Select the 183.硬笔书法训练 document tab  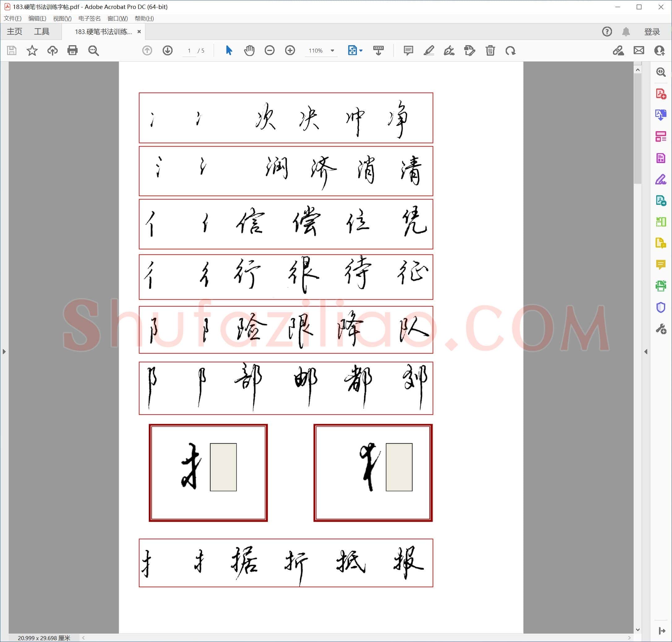point(103,32)
